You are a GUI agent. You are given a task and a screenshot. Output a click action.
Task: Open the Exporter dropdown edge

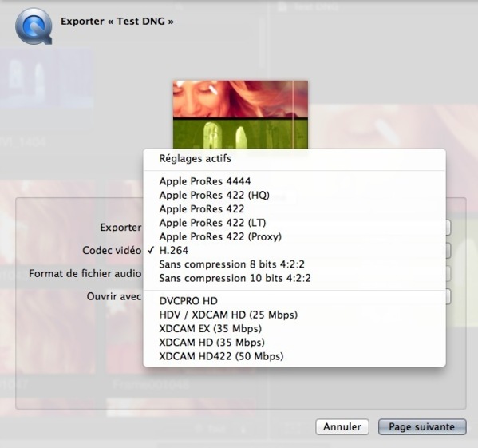(x=448, y=228)
